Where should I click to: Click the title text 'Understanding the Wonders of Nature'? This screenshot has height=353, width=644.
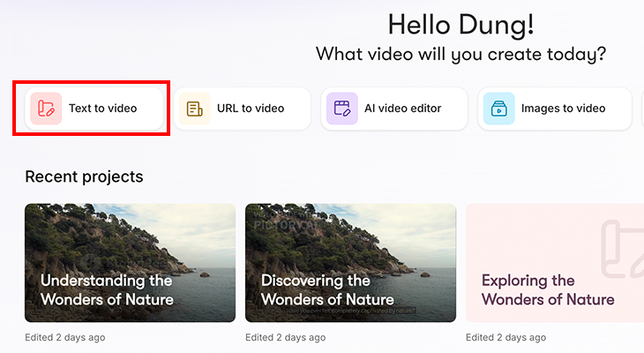coord(107,290)
